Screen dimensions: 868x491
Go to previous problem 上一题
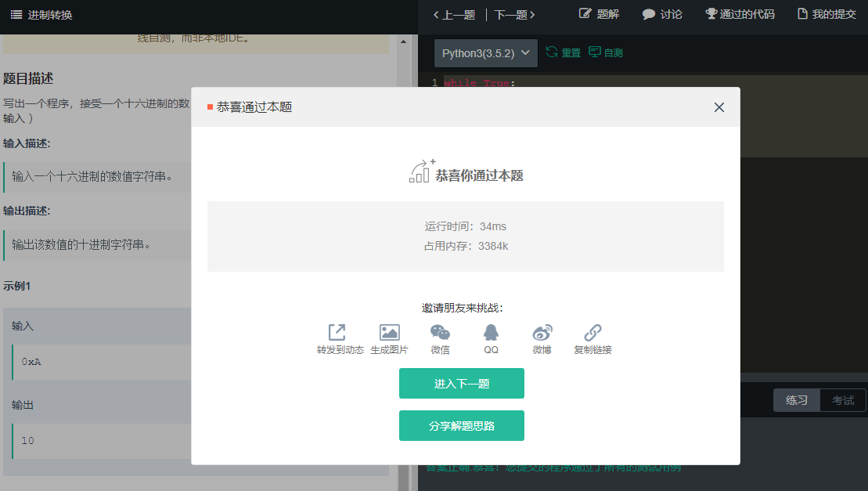(454, 15)
